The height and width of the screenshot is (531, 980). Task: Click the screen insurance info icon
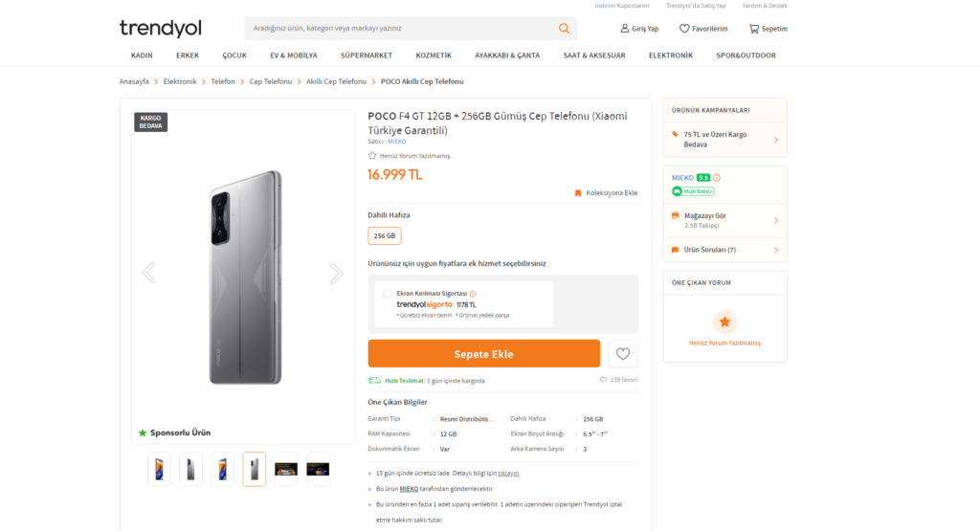(473, 294)
